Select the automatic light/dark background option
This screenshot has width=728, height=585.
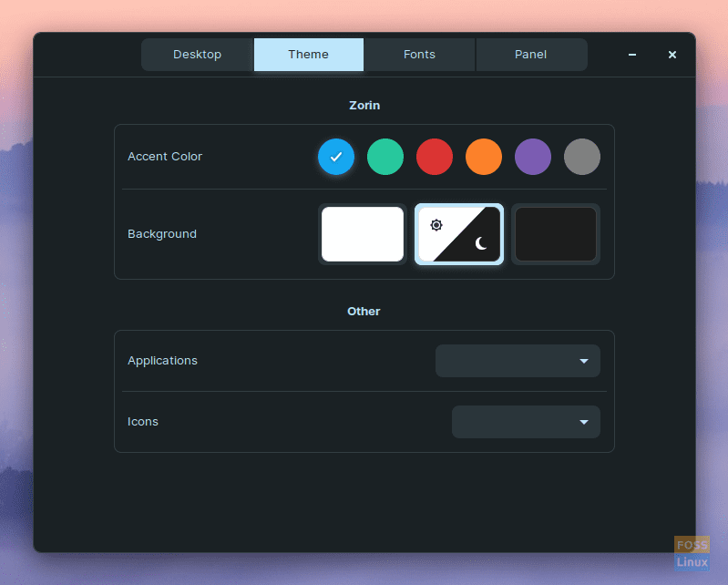(x=459, y=234)
